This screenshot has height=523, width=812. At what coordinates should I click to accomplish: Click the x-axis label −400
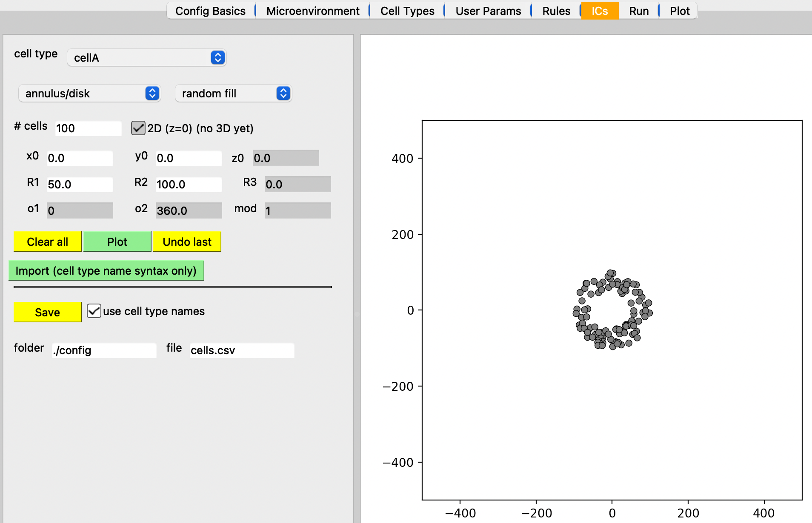tap(460, 513)
